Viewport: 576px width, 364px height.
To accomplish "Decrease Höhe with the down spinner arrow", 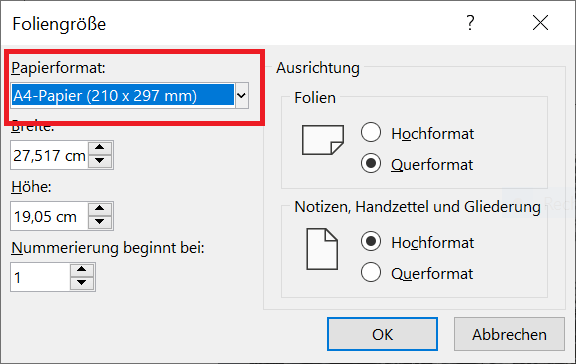I will click(x=100, y=222).
